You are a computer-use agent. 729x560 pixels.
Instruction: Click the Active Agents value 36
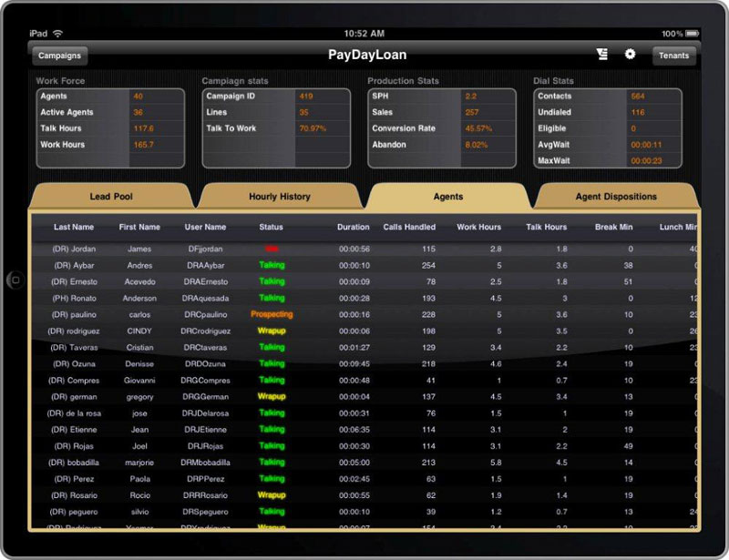click(139, 113)
